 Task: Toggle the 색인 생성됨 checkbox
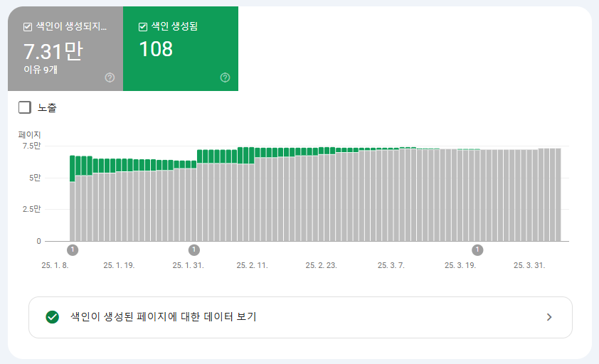pos(143,27)
